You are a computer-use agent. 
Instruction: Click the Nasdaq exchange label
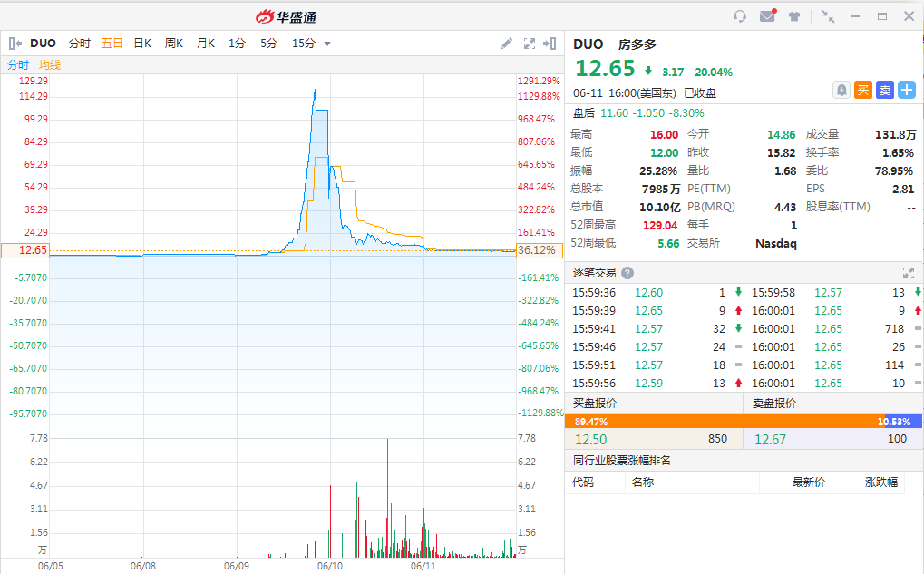click(x=776, y=243)
